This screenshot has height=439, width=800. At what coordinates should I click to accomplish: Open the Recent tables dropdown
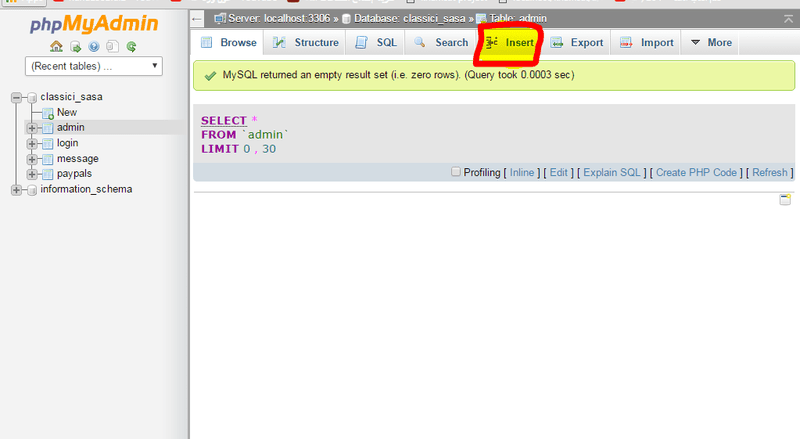(x=94, y=66)
